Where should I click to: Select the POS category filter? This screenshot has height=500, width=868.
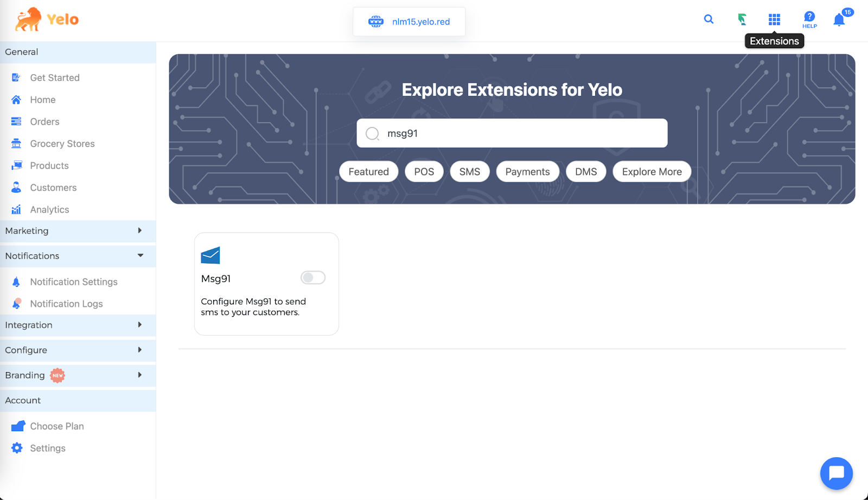424,171
